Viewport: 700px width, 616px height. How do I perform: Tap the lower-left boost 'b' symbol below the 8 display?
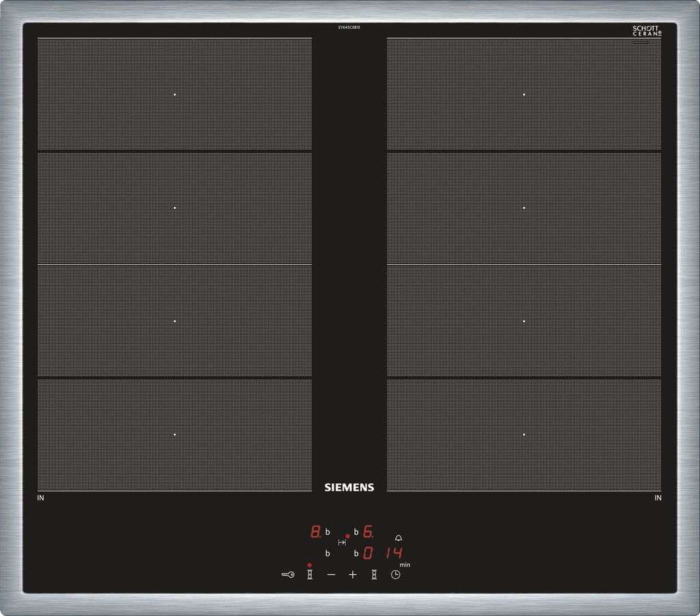327,554
